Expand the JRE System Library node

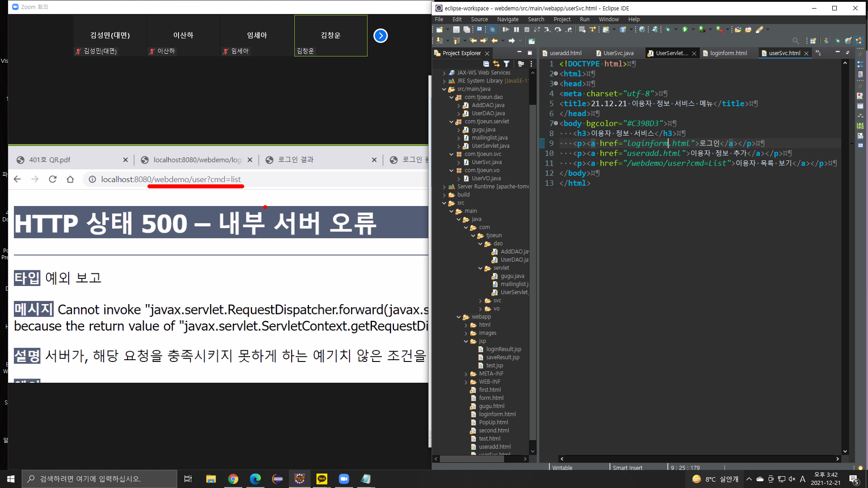coord(444,81)
